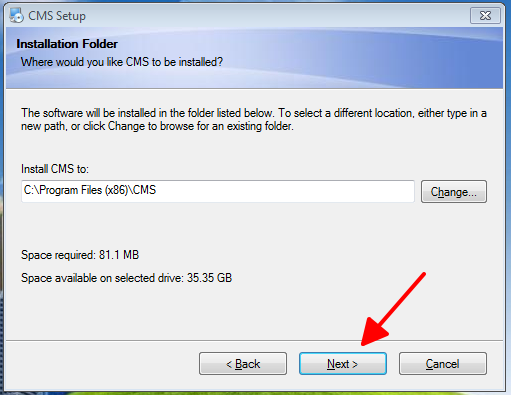Focus the Install CMS to path field
Screen dimensions: 511x395
click(218, 191)
